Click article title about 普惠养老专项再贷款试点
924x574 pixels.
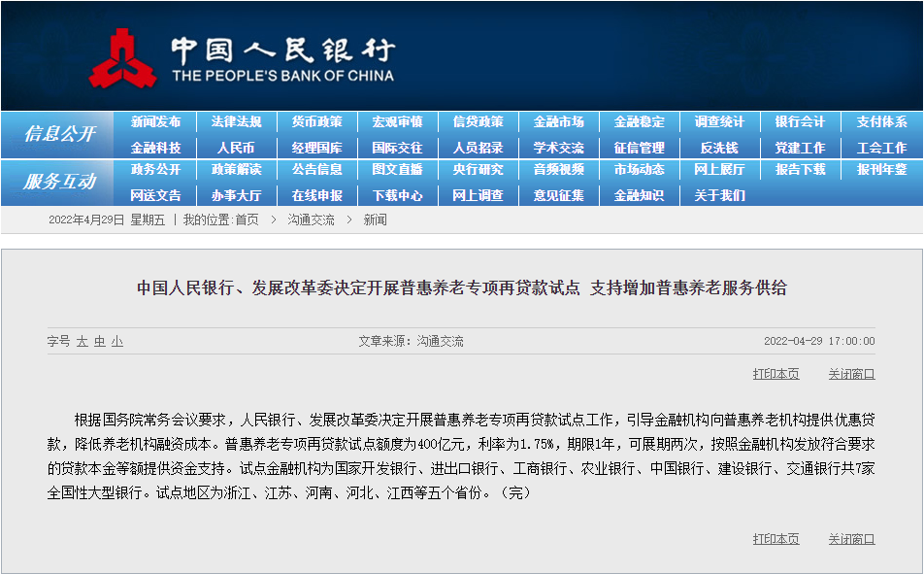[x=462, y=287]
